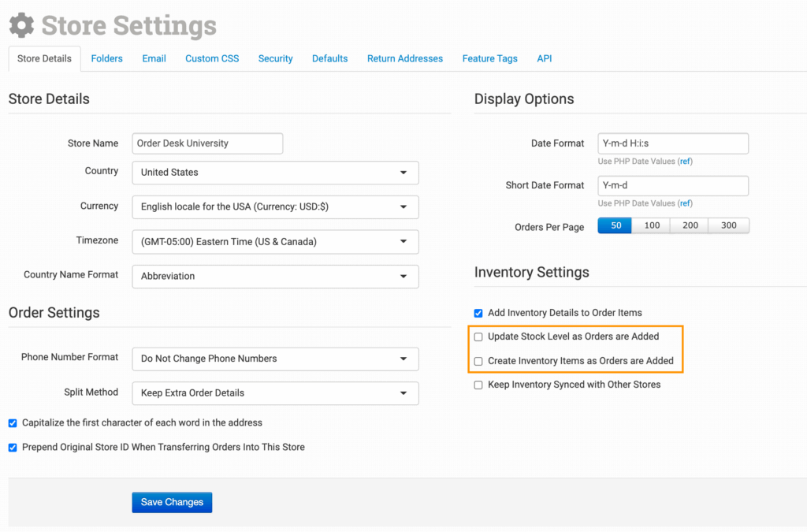
Task: Click the Short Date Format field
Action: 672,185
